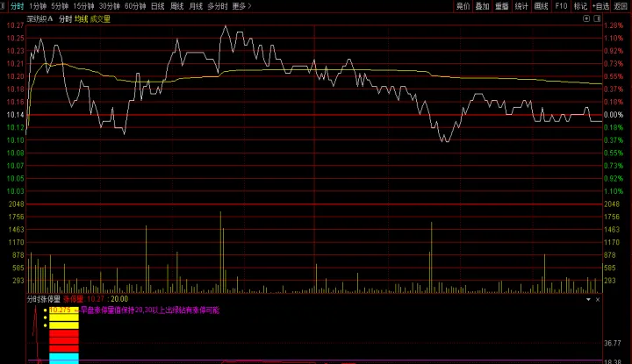Toggle the 均线 average line legend
Image resolution: width=632 pixels, height=364 pixels.
tap(81, 18)
